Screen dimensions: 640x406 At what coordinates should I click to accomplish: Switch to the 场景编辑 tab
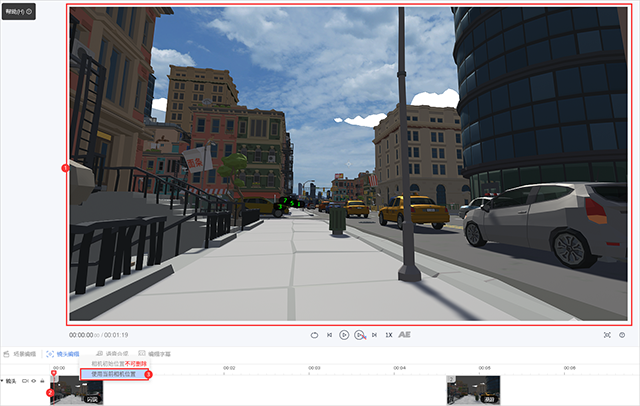point(20,354)
